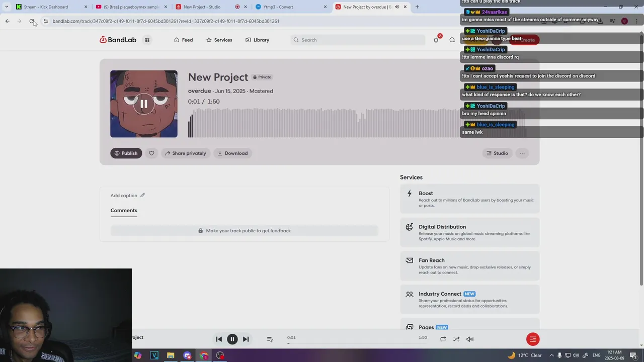Mute the current tab's audio icon

pyautogui.click(x=397, y=7)
